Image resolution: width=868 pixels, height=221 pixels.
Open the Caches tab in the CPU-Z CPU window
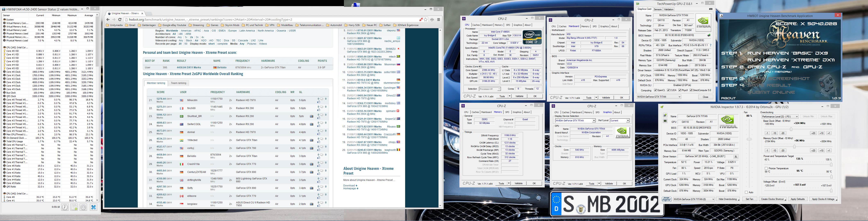(x=476, y=25)
